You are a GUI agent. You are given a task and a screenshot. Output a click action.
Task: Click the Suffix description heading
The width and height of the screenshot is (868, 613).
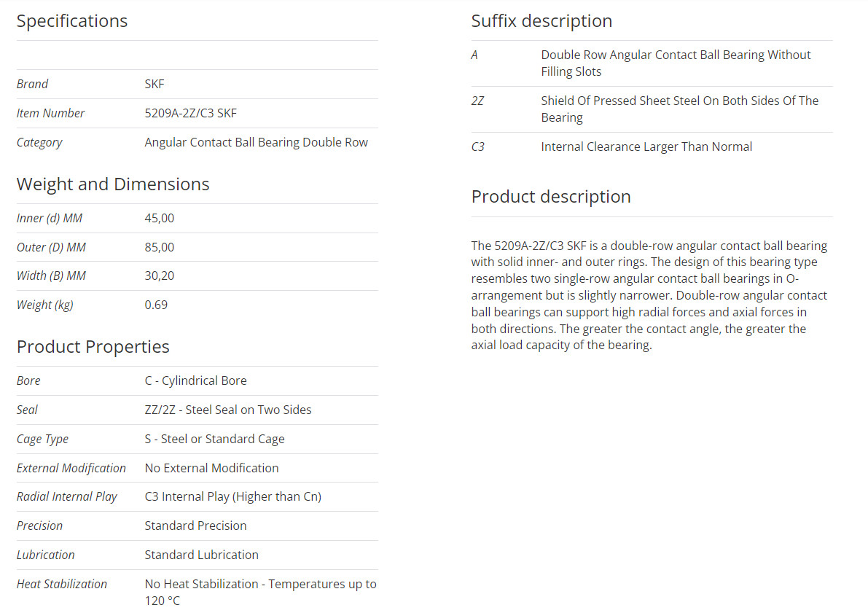click(x=541, y=21)
